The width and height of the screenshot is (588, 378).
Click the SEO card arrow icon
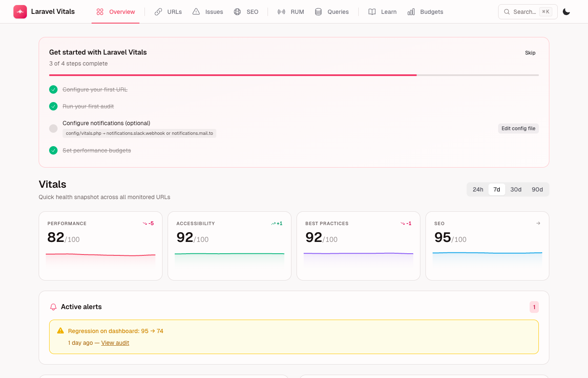click(x=538, y=223)
